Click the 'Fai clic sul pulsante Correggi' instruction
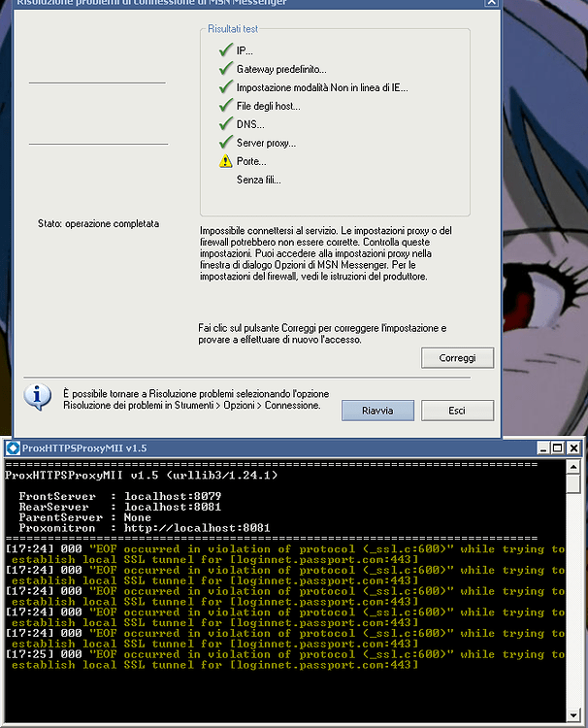The height and width of the screenshot is (728, 588). pyautogui.click(x=322, y=334)
